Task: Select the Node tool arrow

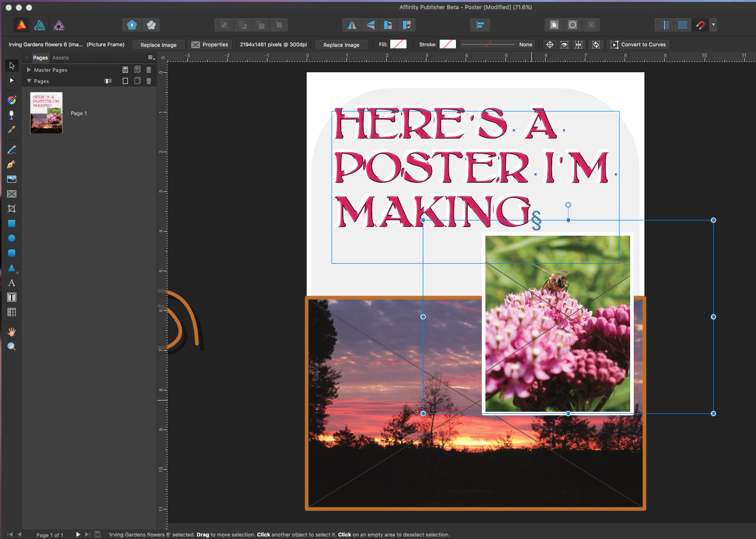Action: (12, 80)
